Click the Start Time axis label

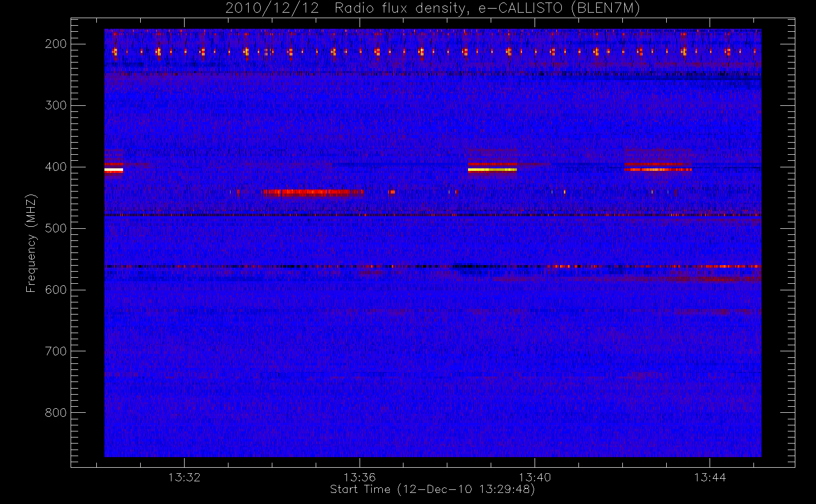(432, 489)
